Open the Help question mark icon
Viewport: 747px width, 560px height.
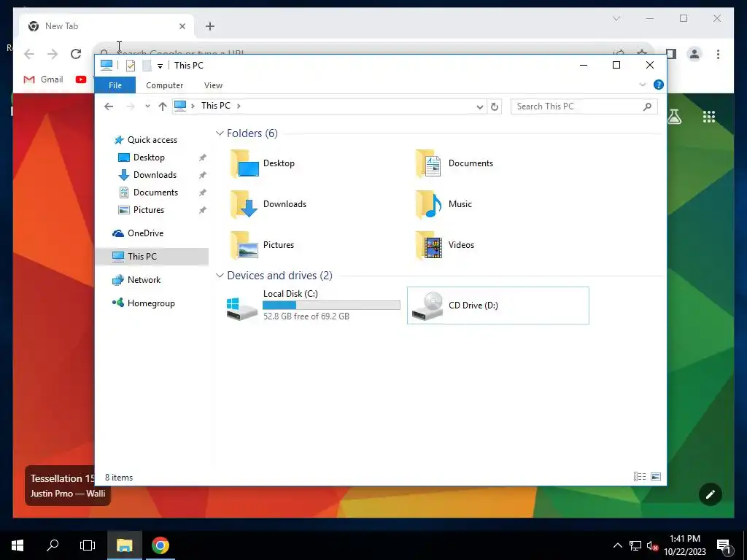tap(659, 85)
